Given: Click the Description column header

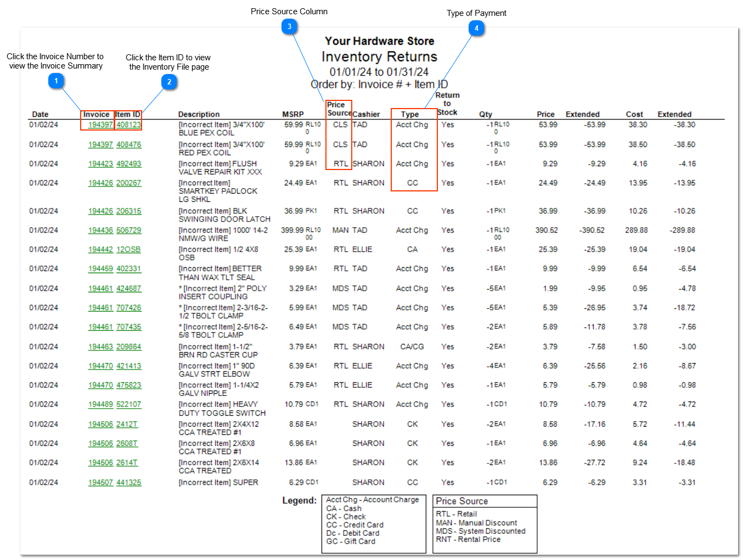Looking at the screenshot, I should pyautogui.click(x=199, y=115).
